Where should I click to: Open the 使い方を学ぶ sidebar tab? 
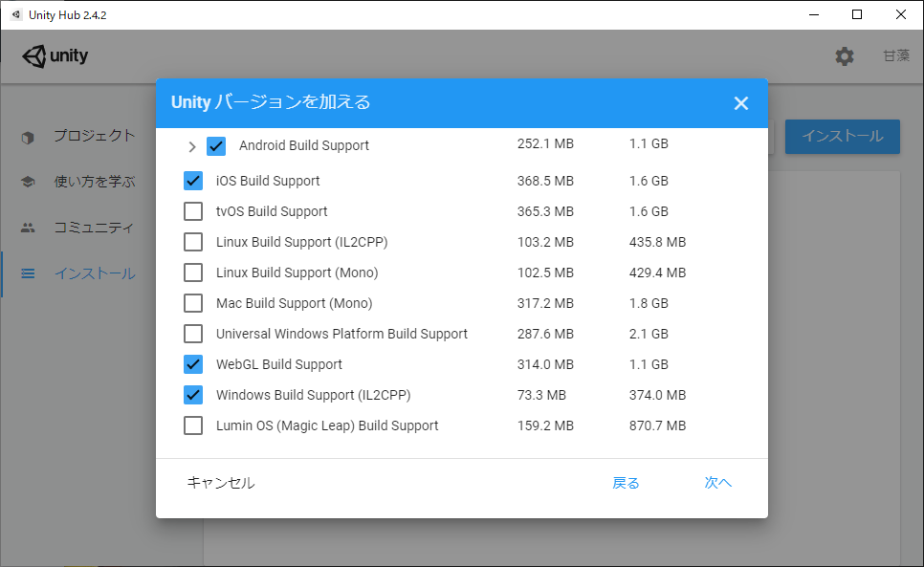coord(77,182)
